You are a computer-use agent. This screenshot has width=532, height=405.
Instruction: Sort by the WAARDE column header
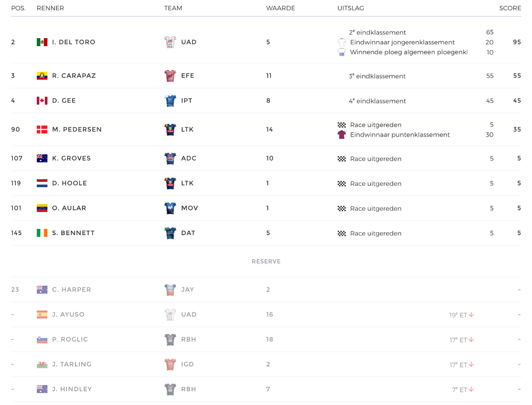[281, 8]
